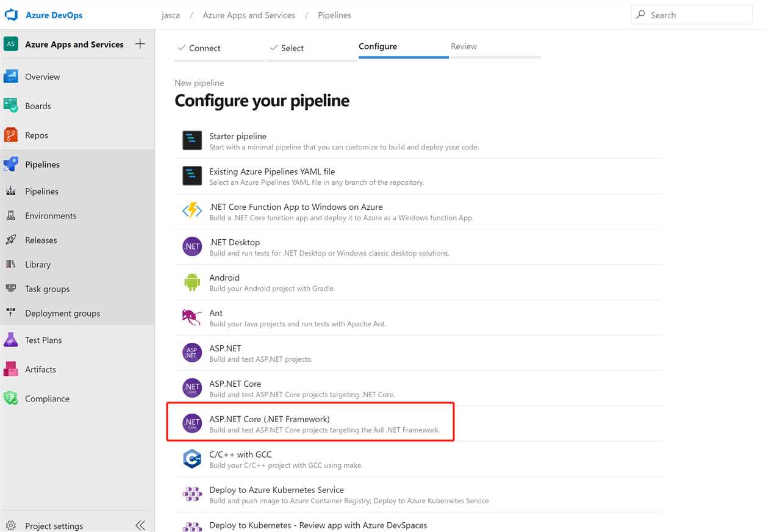Click the .NET Desktop purple icon
Image resolution: width=766 pixels, height=532 pixels.
point(192,246)
